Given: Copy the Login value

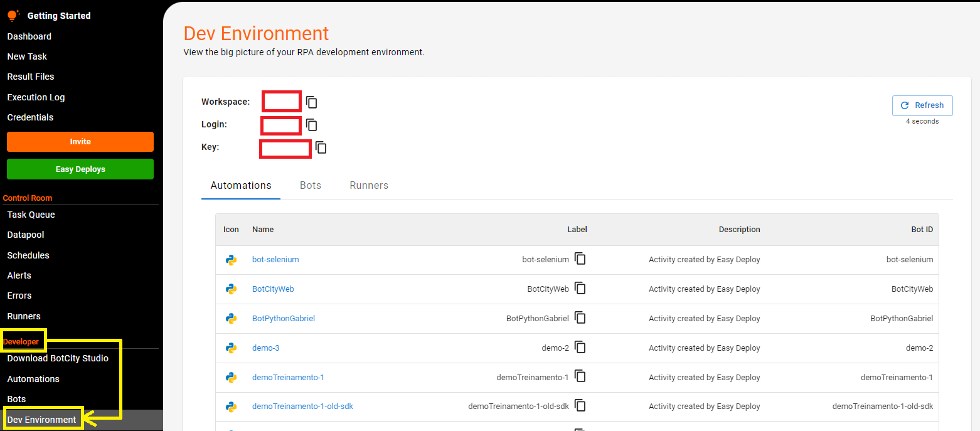Looking at the screenshot, I should pos(312,125).
